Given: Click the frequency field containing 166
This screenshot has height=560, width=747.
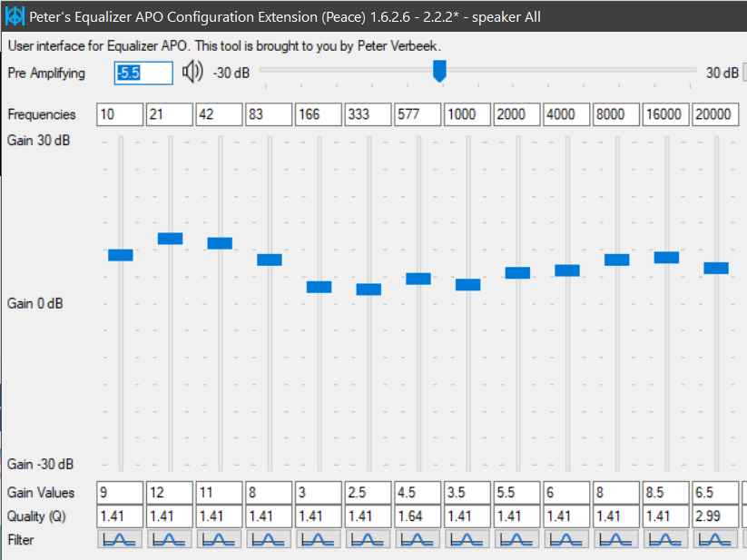Looking at the screenshot, I should (x=318, y=114).
